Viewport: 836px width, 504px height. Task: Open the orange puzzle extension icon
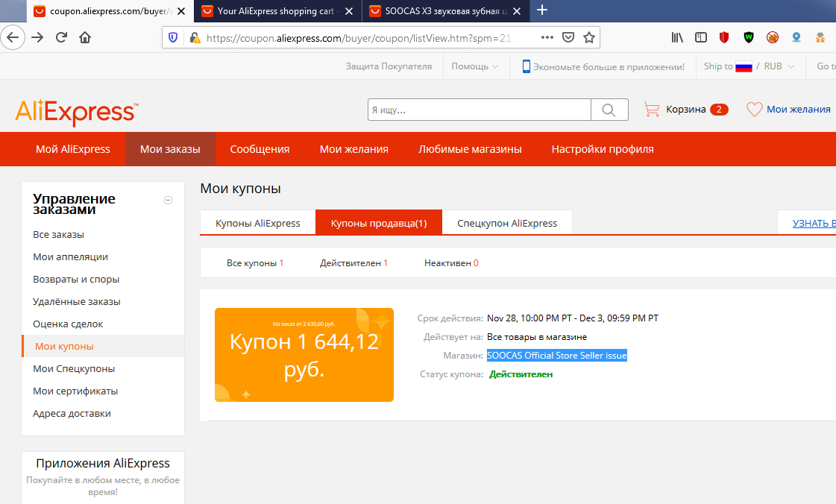[x=820, y=37]
